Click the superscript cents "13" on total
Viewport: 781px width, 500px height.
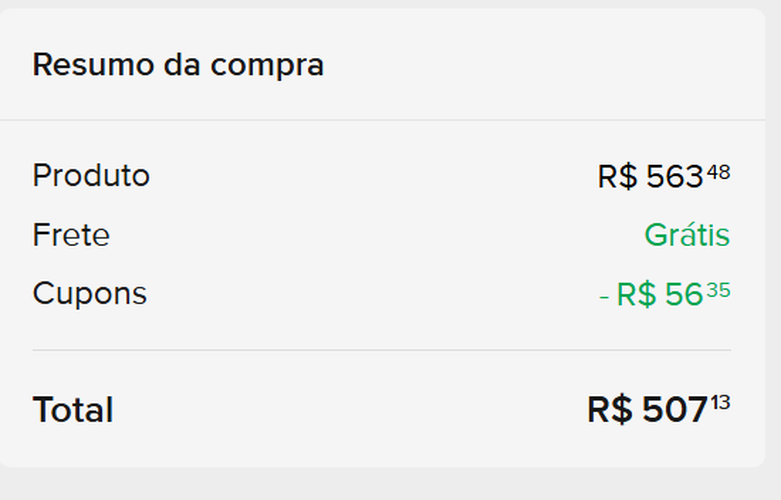click(721, 404)
